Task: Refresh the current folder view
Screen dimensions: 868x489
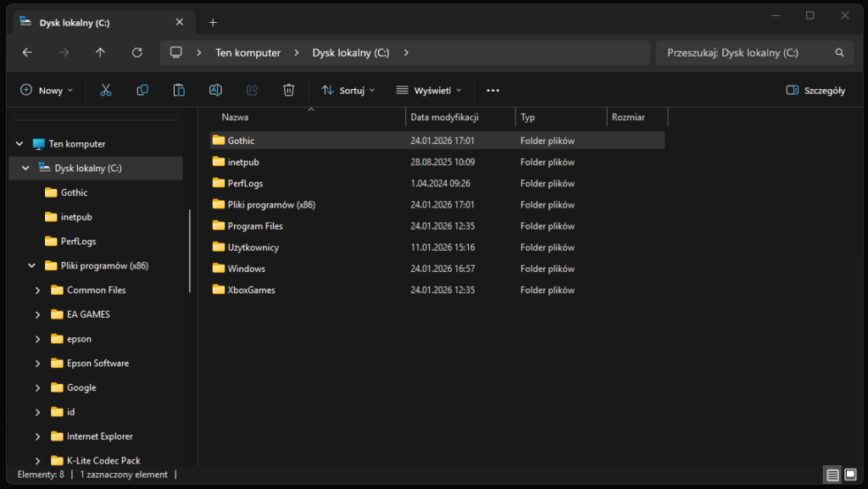Action: click(137, 53)
